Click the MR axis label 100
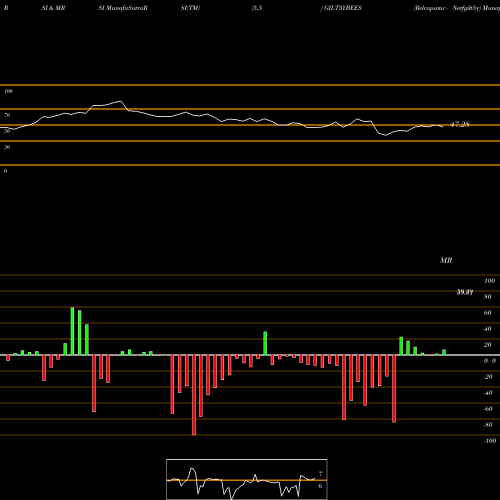Image resolution: width=500 pixels, height=500 pixels. click(490, 281)
